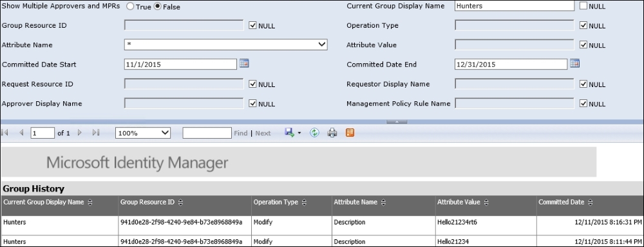
Task: Click the Find link
Action: click(x=241, y=133)
